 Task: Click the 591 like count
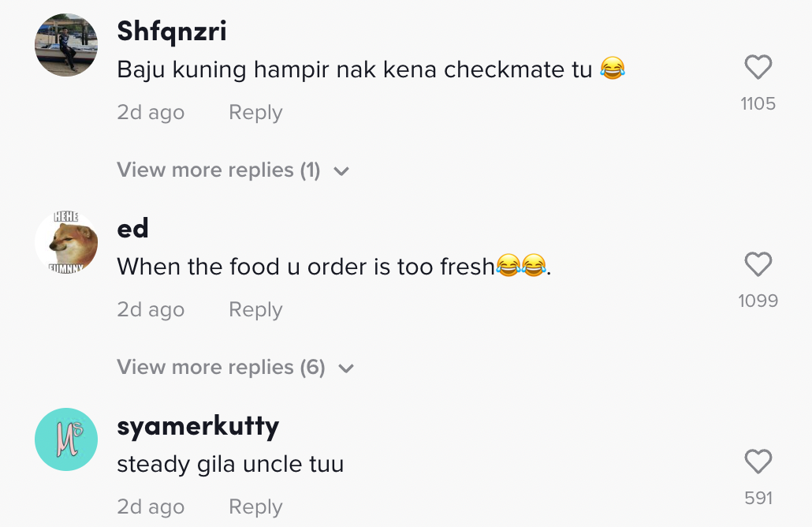tap(758, 498)
